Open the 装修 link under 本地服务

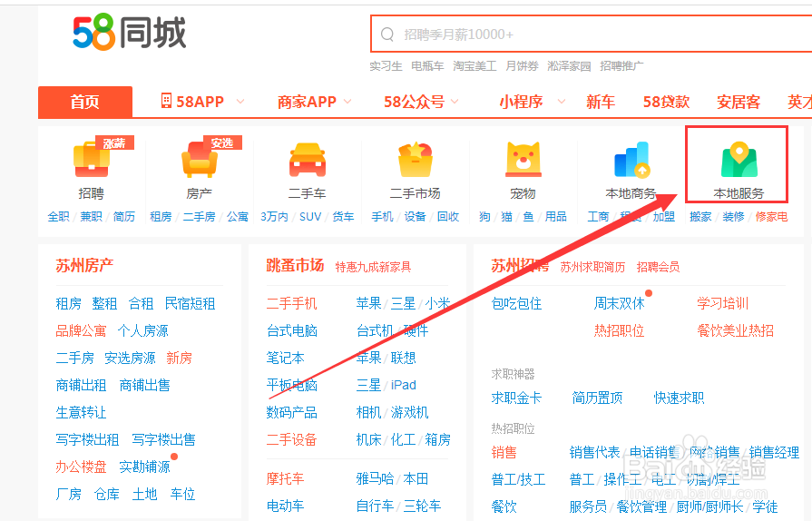[733, 217]
